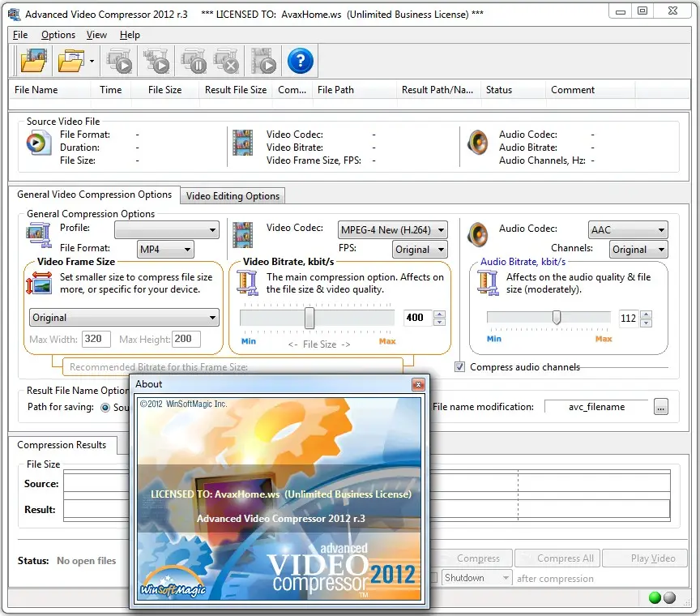700x616 pixels.
Task: Click the Audio Bitrate slider handle
Action: tap(557, 318)
